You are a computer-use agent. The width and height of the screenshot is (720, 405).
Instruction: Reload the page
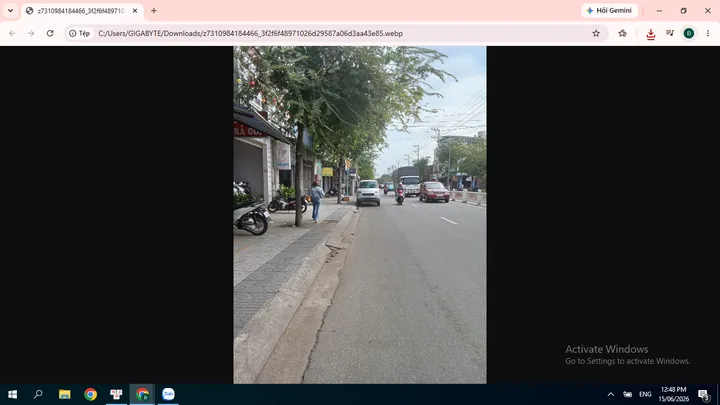point(50,34)
